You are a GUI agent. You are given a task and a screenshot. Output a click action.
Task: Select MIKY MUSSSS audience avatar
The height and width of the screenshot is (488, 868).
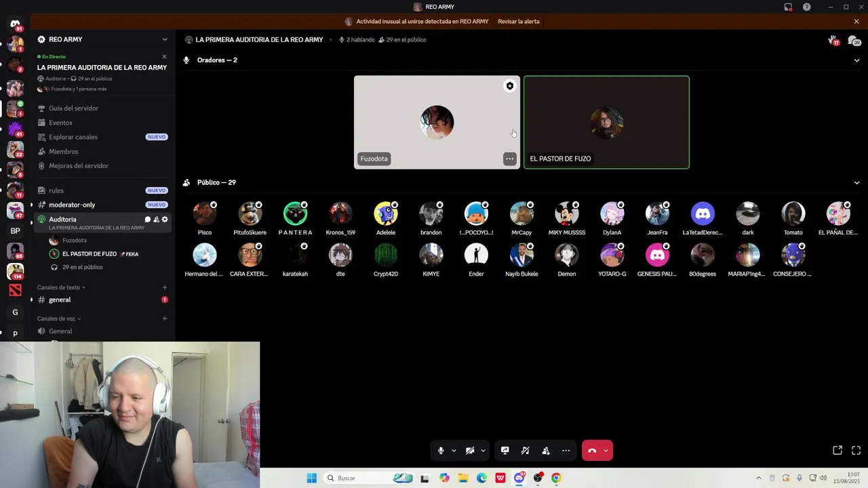(567, 213)
